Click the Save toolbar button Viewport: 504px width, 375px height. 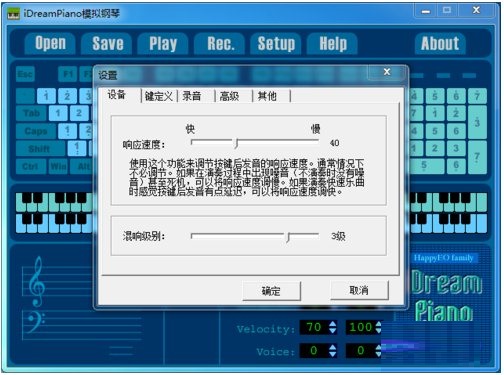click(x=107, y=43)
